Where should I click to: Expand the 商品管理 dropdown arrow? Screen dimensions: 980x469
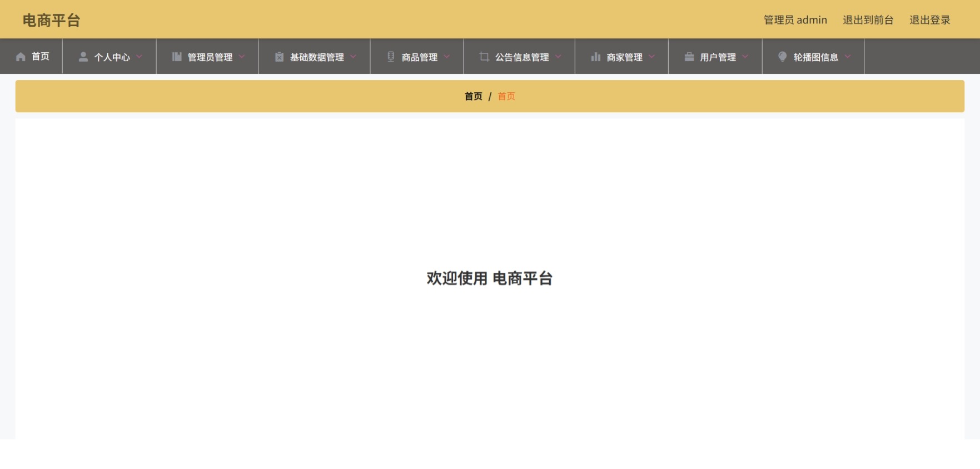(446, 57)
